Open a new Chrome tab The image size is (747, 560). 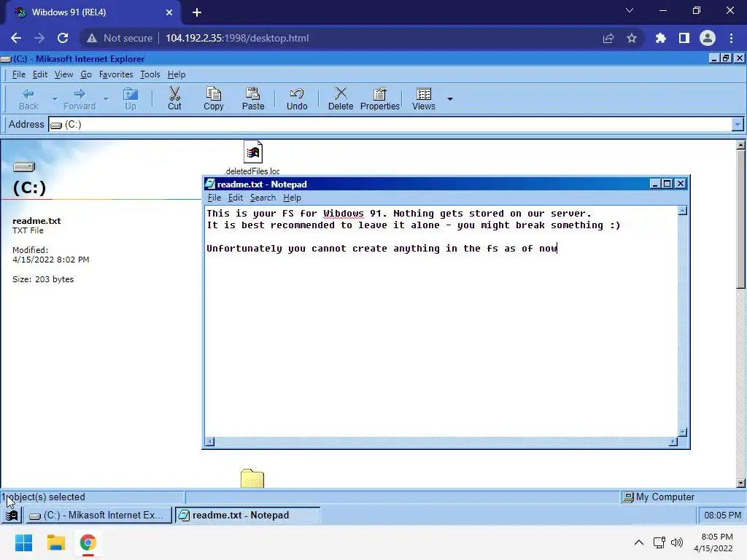(197, 12)
